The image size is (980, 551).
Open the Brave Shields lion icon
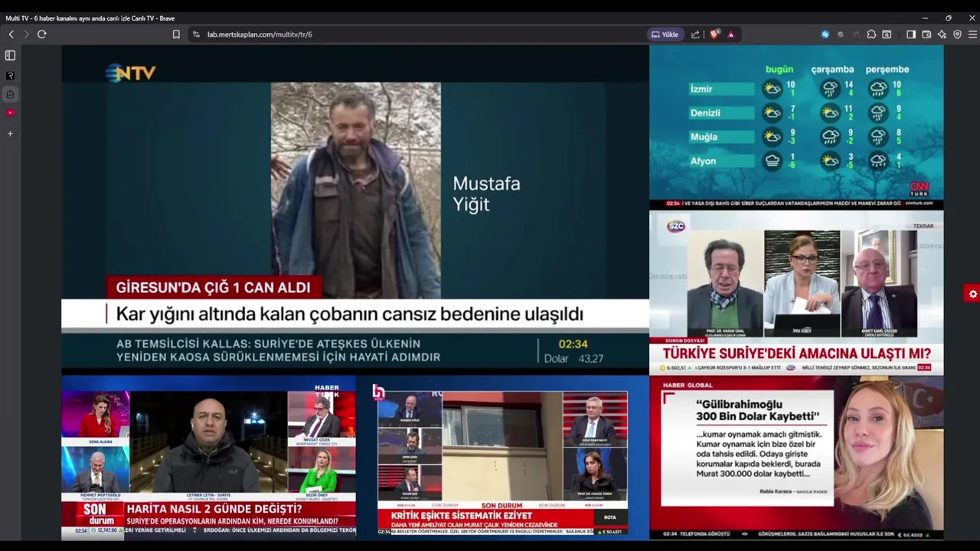tap(714, 34)
